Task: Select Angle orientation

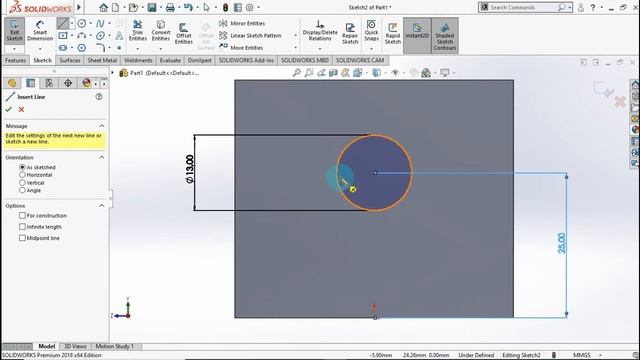Action: coord(22,190)
